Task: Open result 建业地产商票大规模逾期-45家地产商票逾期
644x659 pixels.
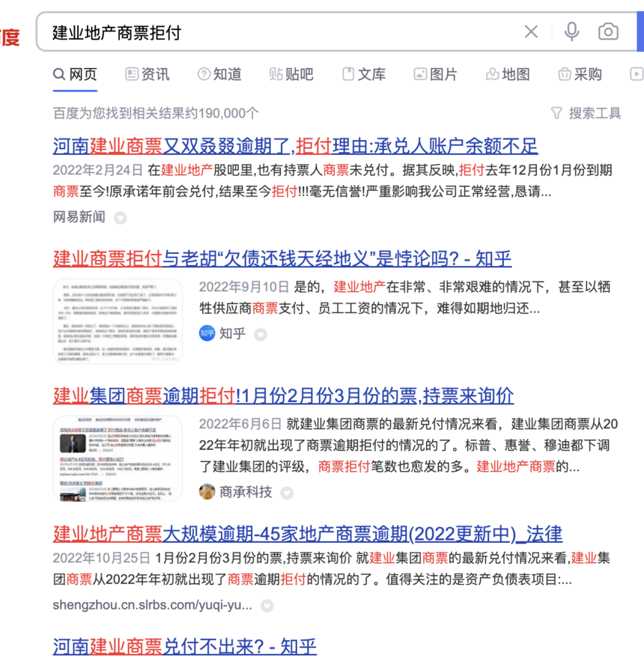Action: tap(308, 534)
